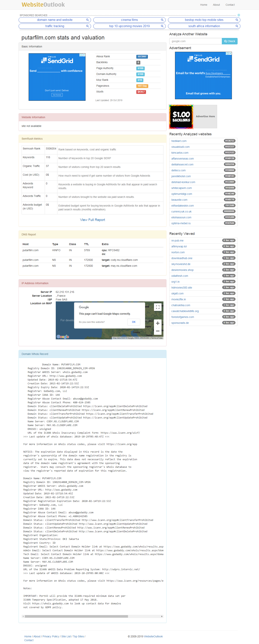This screenshot has width=259, height=644.
Task: Open footer Home link
Action: pos(28,636)
